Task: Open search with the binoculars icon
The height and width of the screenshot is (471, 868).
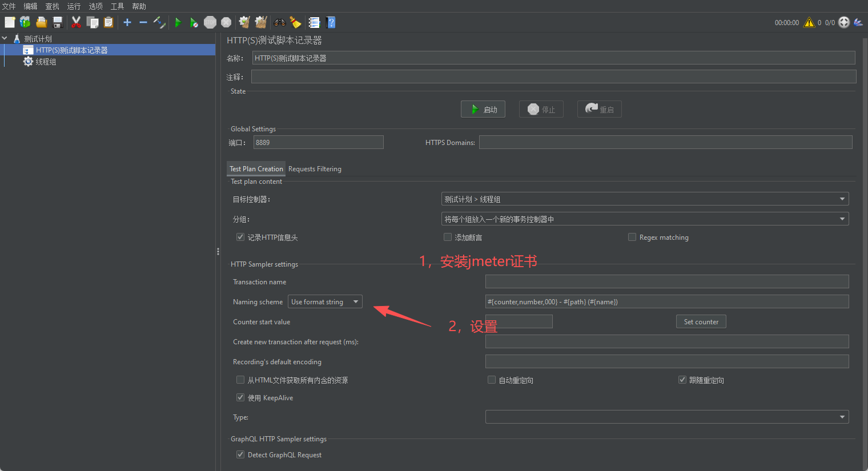Action: click(x=280, y=22)
